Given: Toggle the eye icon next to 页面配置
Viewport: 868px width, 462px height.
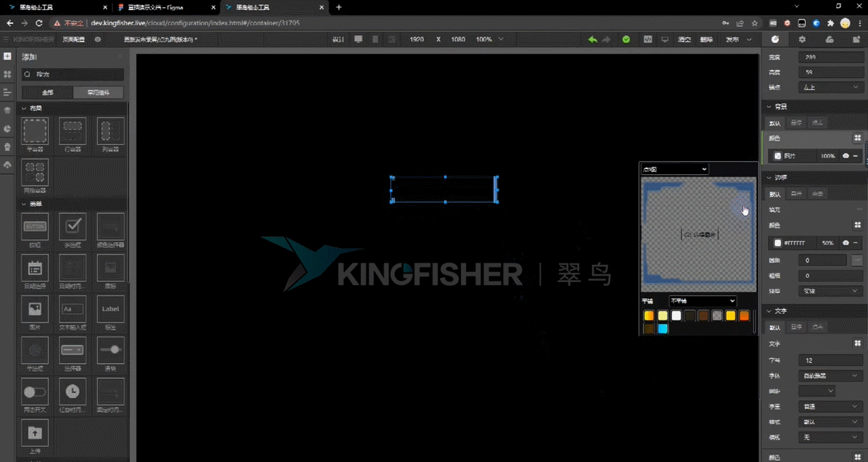Looking at the screenshot, I should pos(98,39).
